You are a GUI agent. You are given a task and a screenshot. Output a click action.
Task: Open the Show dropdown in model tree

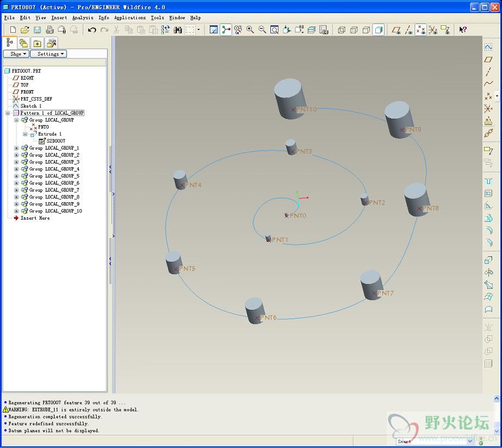pos(16,54)
